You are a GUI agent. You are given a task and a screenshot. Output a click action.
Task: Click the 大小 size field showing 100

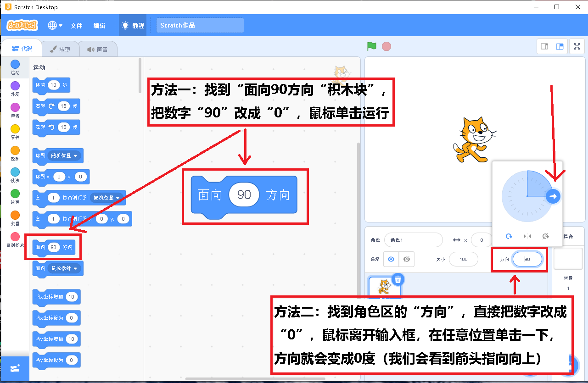pos(464,259)
